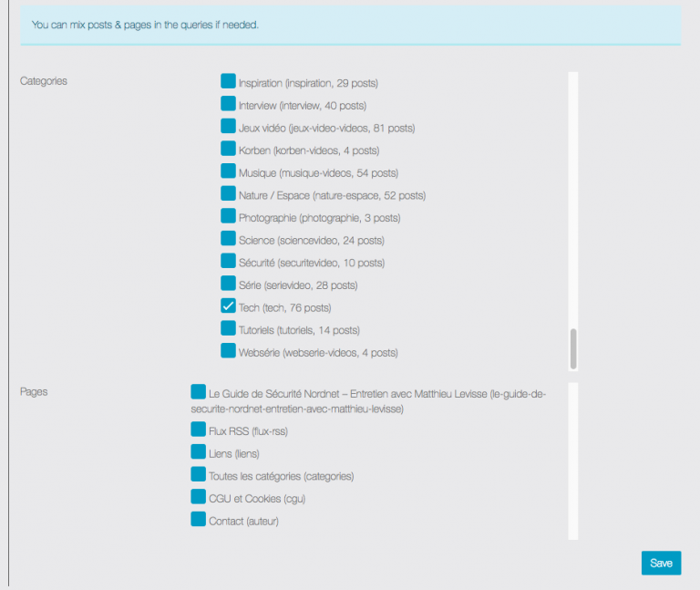Select the Korben category checkbox
The height and width of the screenshot is (590, 700).
click(x=228, y=149)
